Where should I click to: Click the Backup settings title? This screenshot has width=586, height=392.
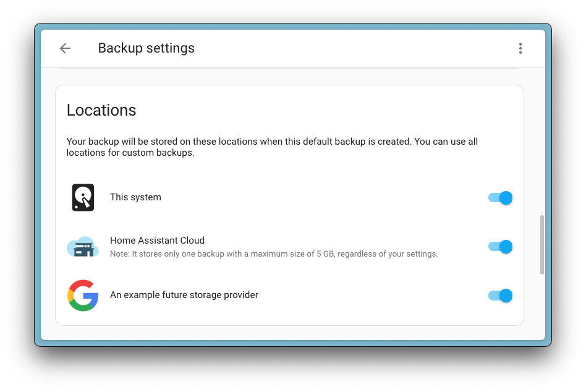[146, 48]
